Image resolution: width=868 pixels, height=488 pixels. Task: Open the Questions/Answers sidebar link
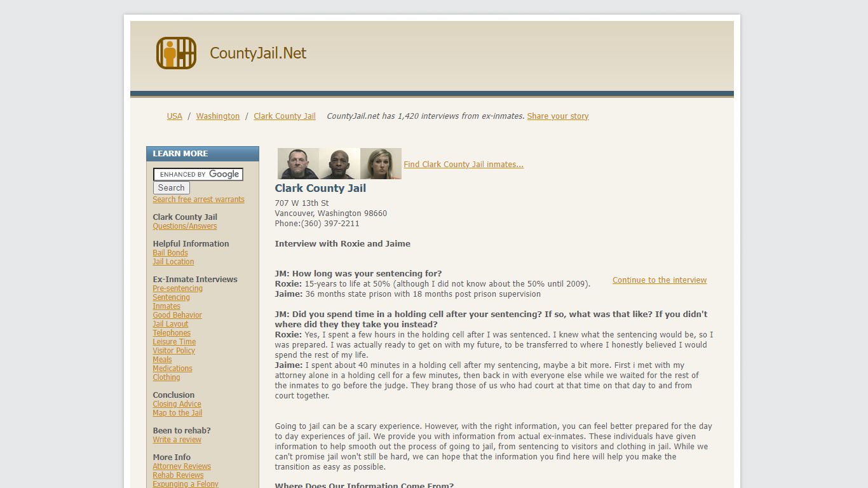(185, 226)
